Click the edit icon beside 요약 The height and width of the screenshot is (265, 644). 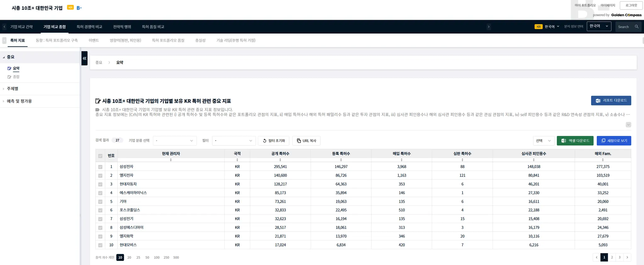point(9,68)
